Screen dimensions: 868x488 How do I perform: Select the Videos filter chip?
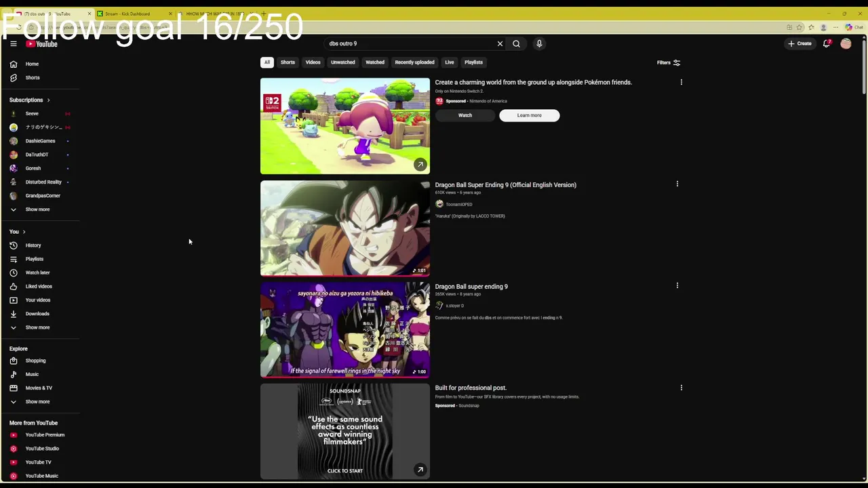[313, 62]
